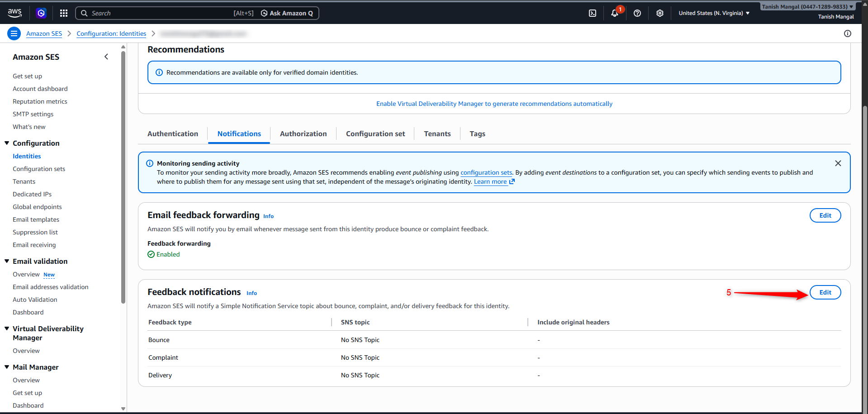The image size is (868, 414).
Task: Open the configuration sets link in banner
Action: 486,172
